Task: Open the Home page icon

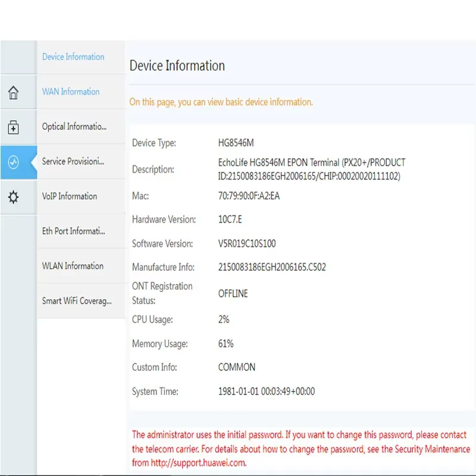Action: [13, 92]
